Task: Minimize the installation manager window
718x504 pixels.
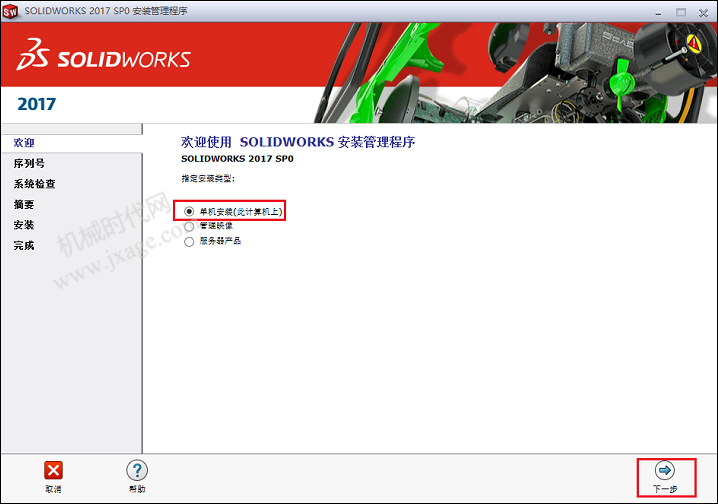Action: coord(658,13)
